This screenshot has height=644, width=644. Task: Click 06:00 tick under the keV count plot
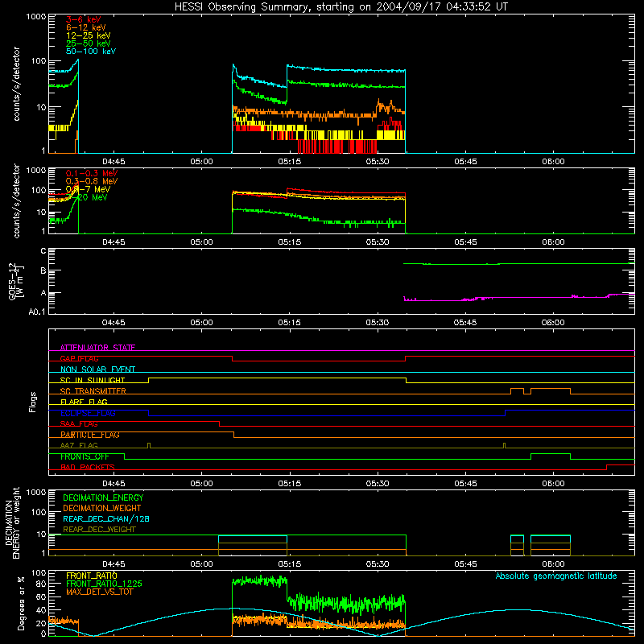tap(553, 162)
